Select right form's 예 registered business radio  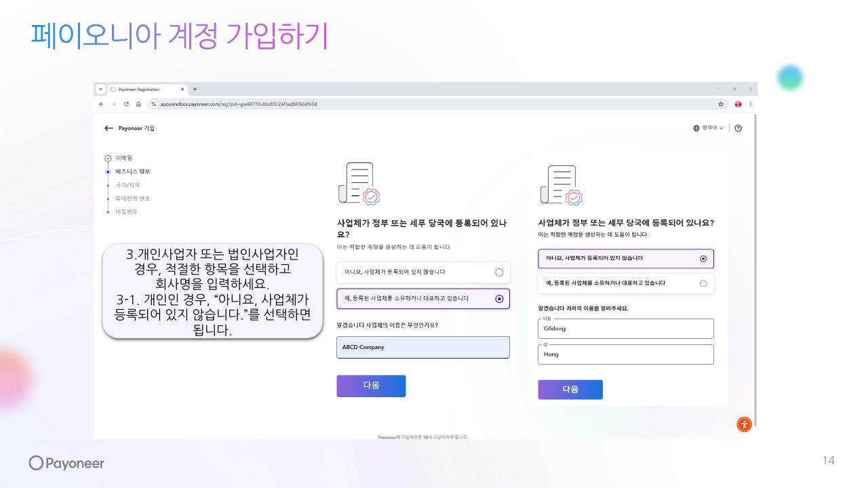703,283
